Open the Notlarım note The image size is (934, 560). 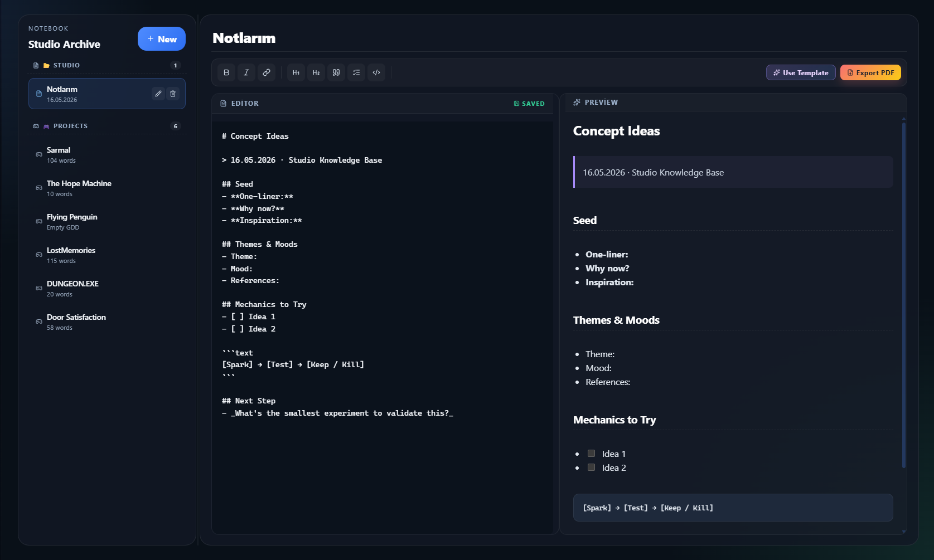coord(107,94)
